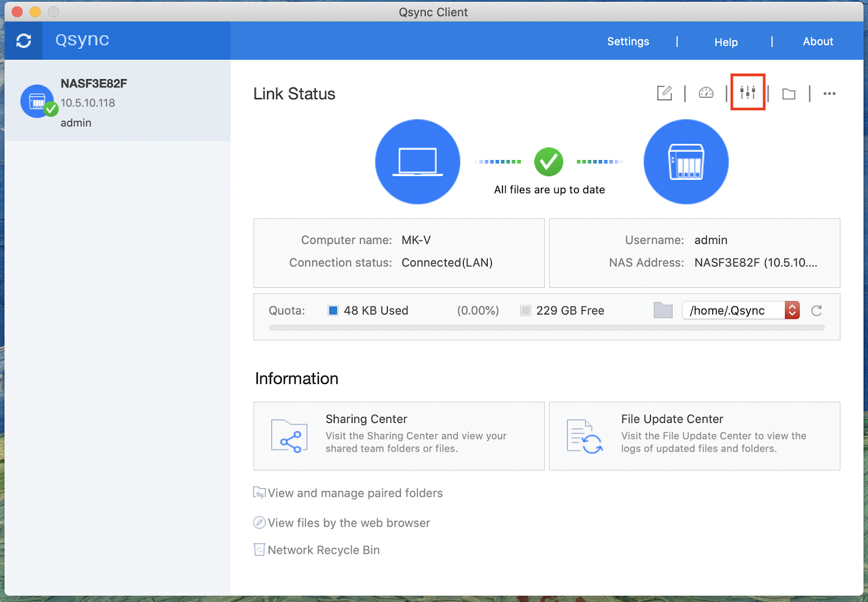Refresh the quota with the reload icon
Viewport: 868px width, 602px height.
click(816, 310)
